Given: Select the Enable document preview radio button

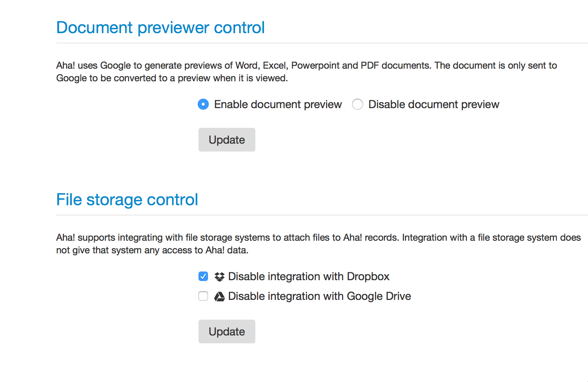Looking at the screenshot, I should click(203, 105).
